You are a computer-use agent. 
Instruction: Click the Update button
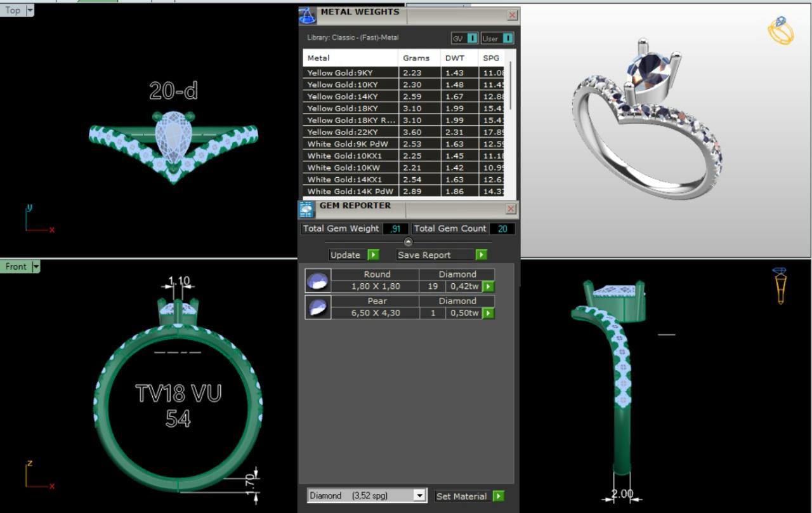click(346, 255)
